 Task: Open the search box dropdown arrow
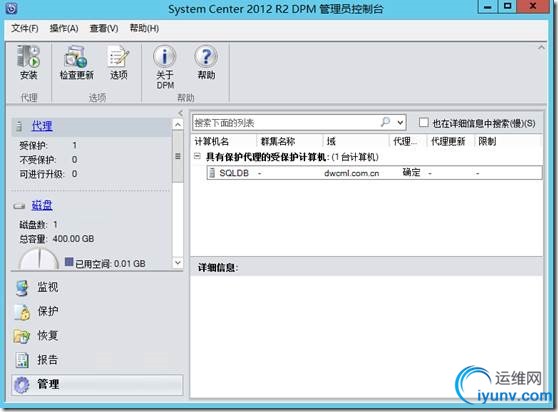[x=400, y=123]
